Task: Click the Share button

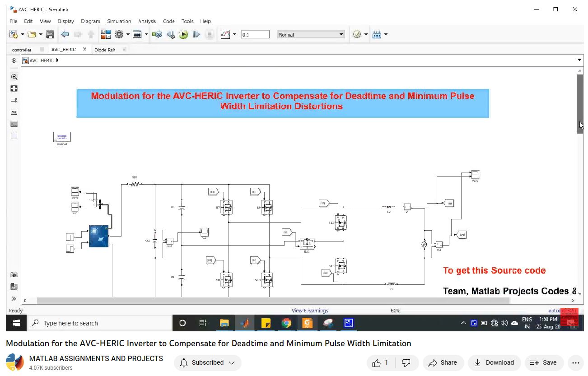Action: 443,362
